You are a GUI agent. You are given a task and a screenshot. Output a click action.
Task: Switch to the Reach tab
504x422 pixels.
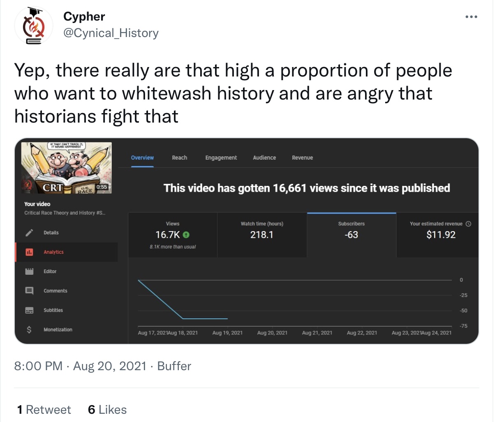pos(180,158)
